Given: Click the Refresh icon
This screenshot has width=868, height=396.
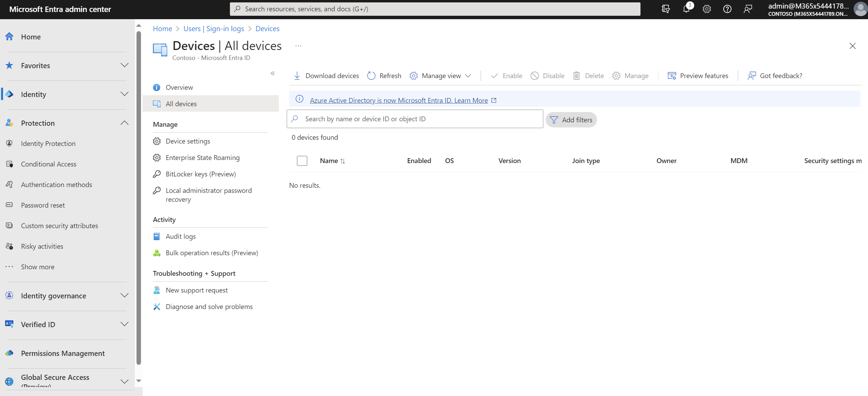Looking at the screenshot, I should tap(371, 76).
